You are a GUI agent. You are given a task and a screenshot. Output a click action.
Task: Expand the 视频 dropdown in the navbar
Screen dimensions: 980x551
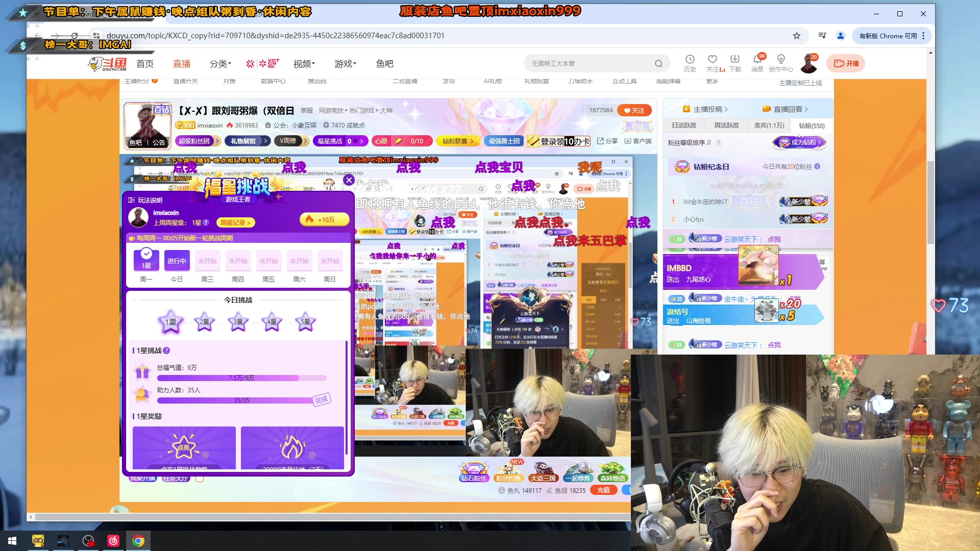pyautogui.click(x=302, y=63)
